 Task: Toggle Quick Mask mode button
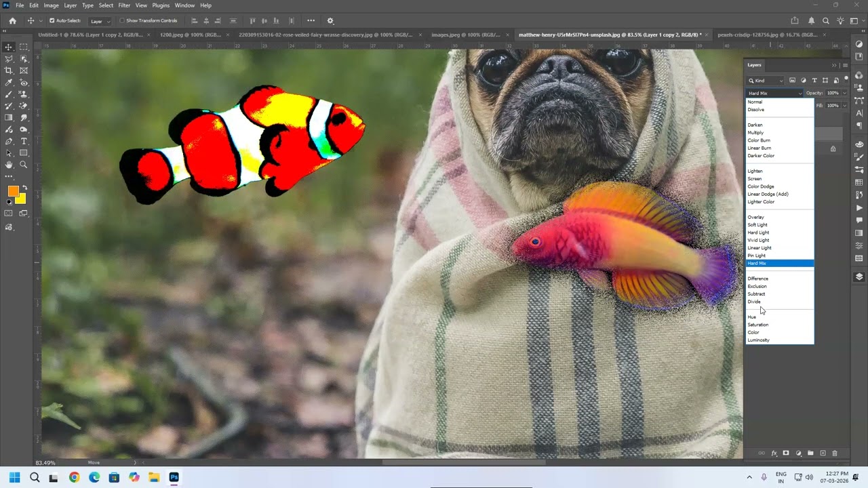[9, 213]
